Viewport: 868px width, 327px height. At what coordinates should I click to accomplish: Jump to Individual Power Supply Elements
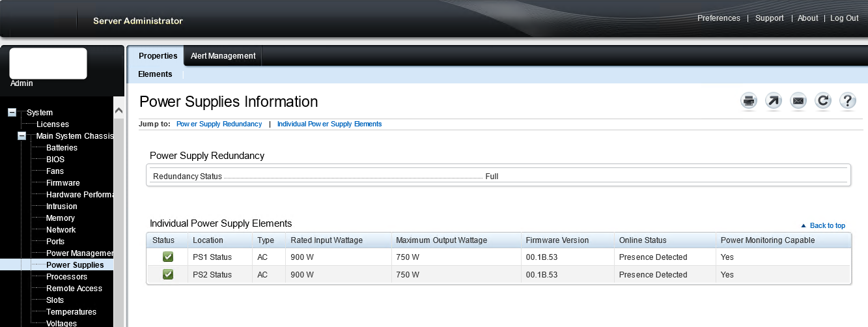click(x=329, y=124)
